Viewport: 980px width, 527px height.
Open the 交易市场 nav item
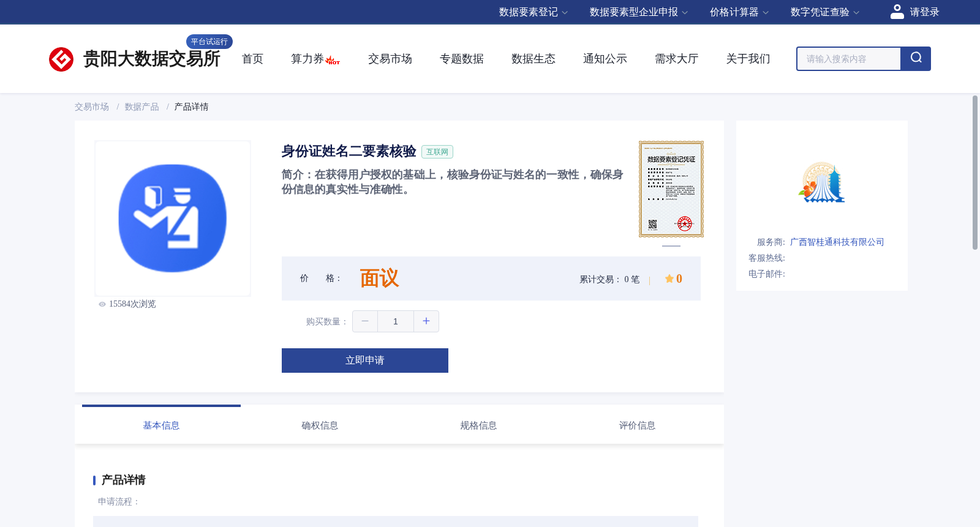pos(390,59)
